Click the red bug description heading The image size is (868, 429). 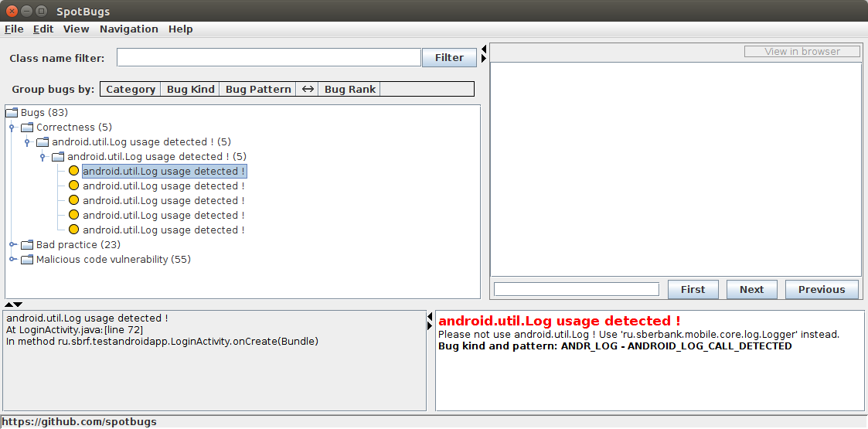[x=559, y=321]
